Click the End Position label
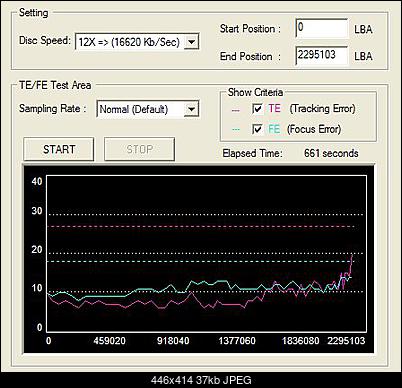This screenshot has width=402, height=388. (x=250, y=56)
